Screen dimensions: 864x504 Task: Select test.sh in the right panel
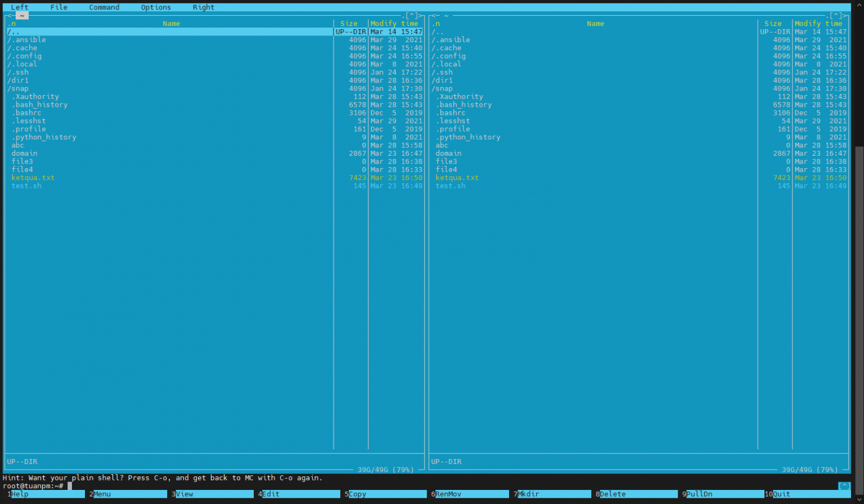tap(451, 186)
